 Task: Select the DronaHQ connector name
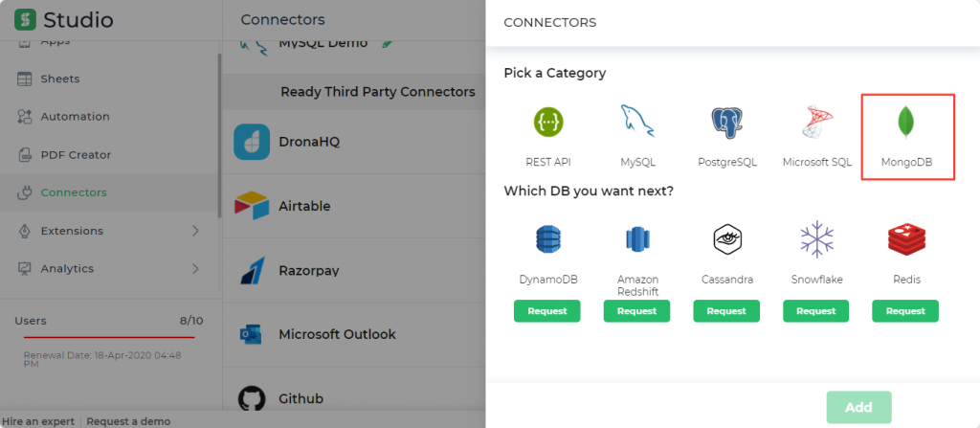coord(309,142)
